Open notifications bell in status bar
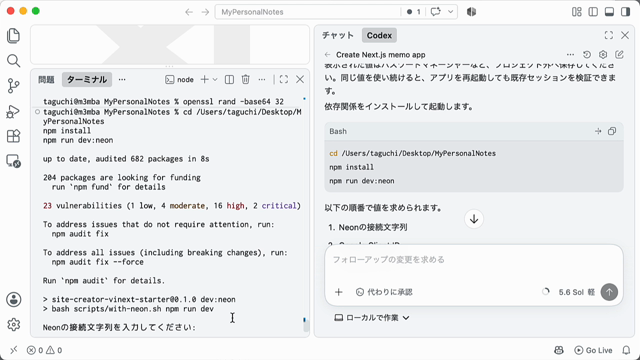640x360 pixels. (x=626, y=350)
